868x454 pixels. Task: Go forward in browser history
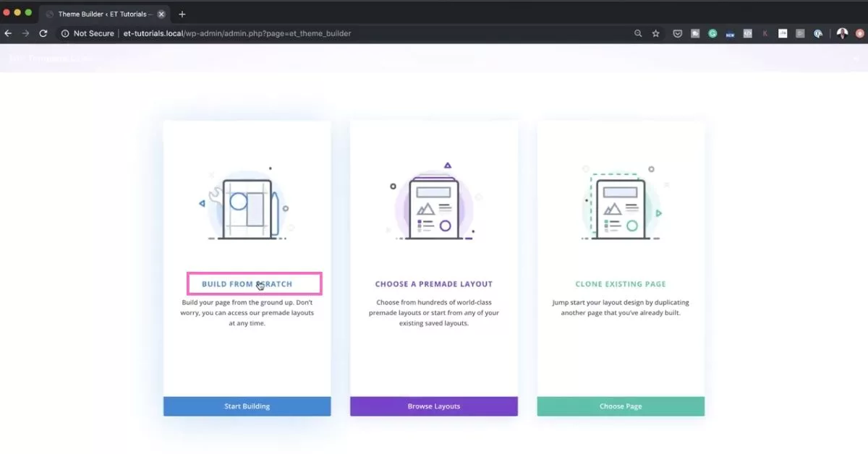(25, 33)
